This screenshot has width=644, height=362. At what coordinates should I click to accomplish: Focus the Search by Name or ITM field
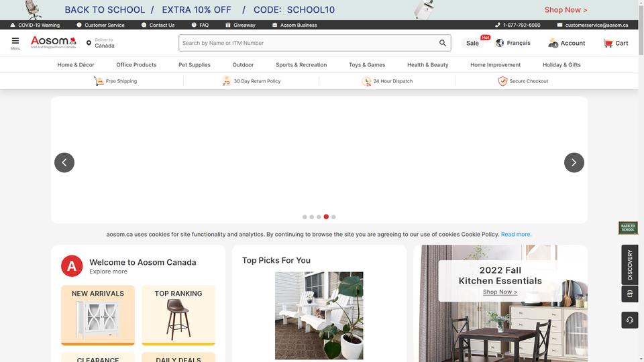308,43
